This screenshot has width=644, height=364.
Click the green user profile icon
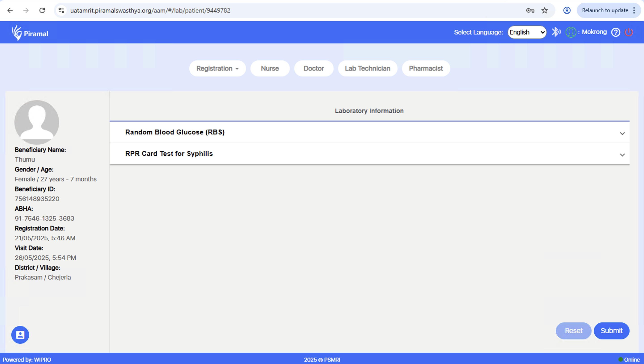(571, 32)
